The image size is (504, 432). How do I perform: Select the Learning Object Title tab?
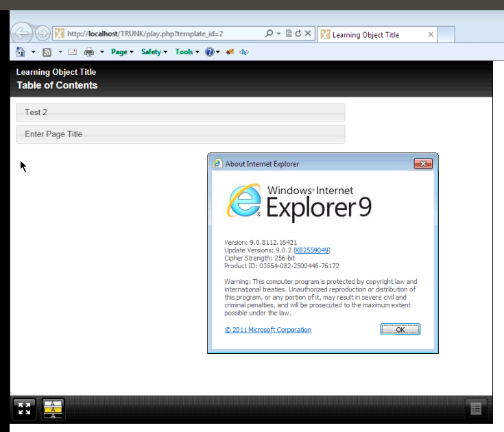click(x=376, y=34)
